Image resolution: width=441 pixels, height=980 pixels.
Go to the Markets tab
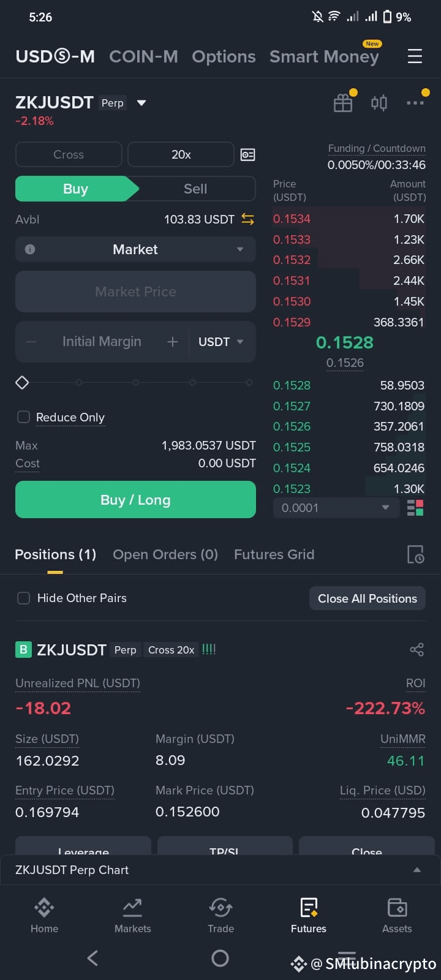coord(132,916)
